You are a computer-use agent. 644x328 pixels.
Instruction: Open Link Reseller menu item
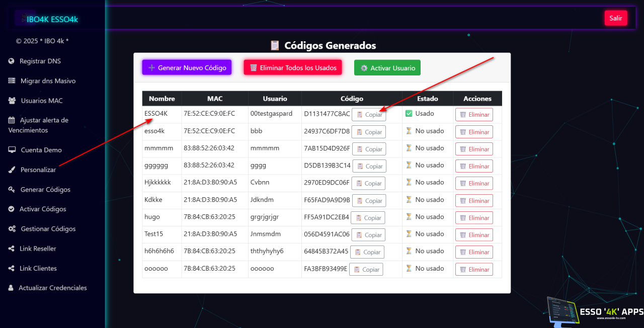click(x=38, y=249)
